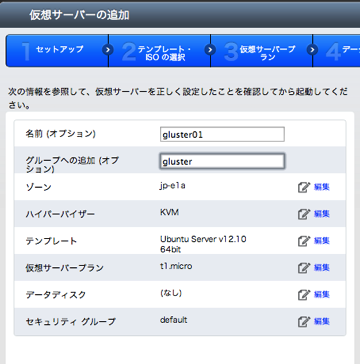Focus the 名前 field containing gluster01
360x364 pixels.
coord(222,134)
